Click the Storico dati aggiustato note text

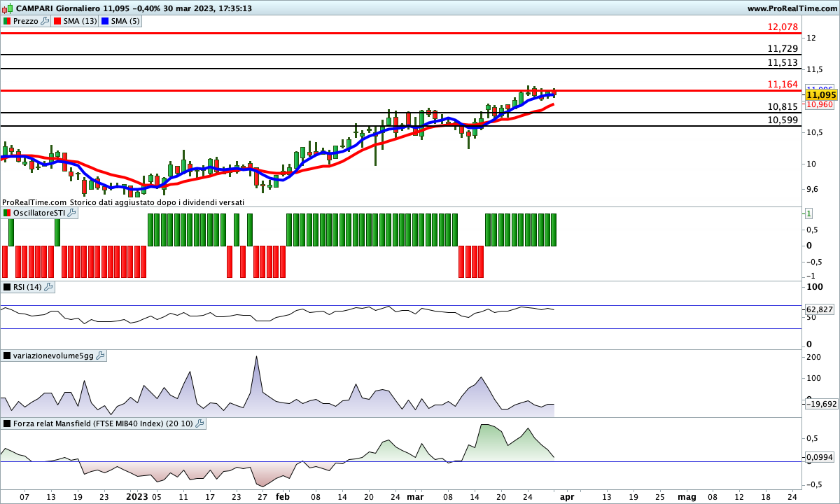[157, 202]
